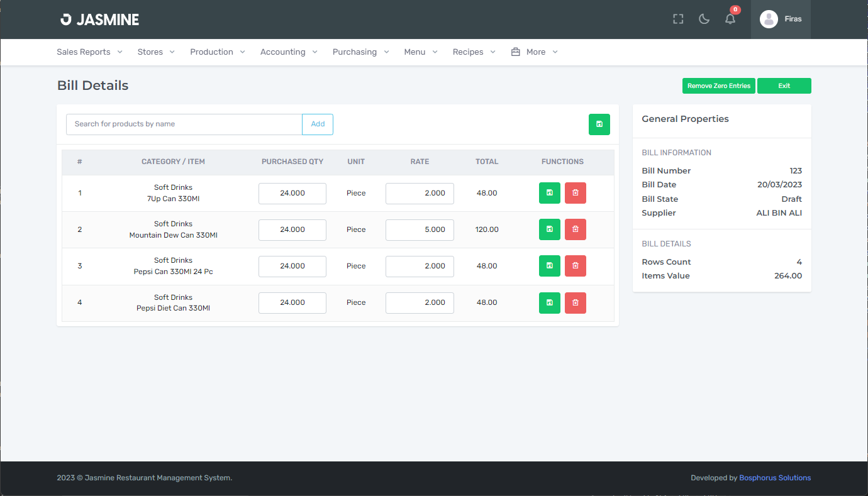Save the Pepsi Can 330Ml 24 Pc row
This screenshot has width=868, height=496.
549,266
